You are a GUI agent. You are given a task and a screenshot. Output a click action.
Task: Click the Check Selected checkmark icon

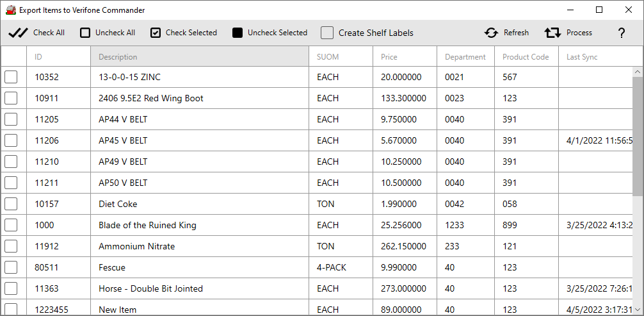(x=156, y=33)
